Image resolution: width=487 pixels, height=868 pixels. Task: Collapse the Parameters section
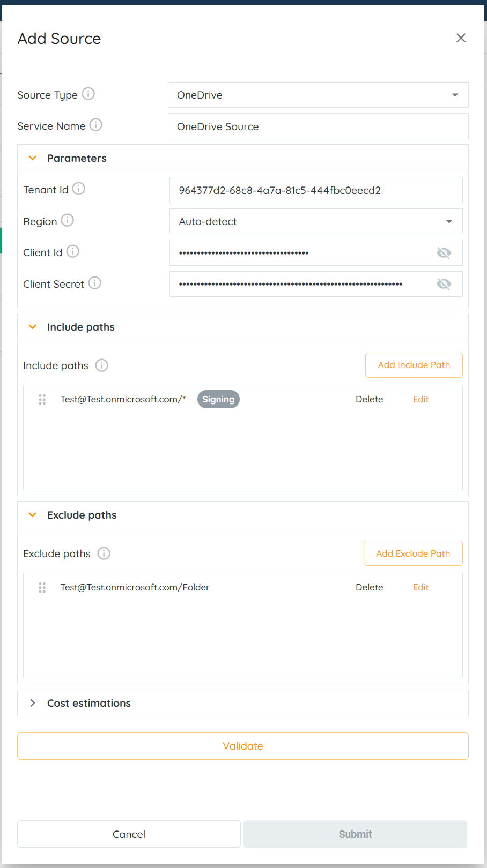[33, 158]
